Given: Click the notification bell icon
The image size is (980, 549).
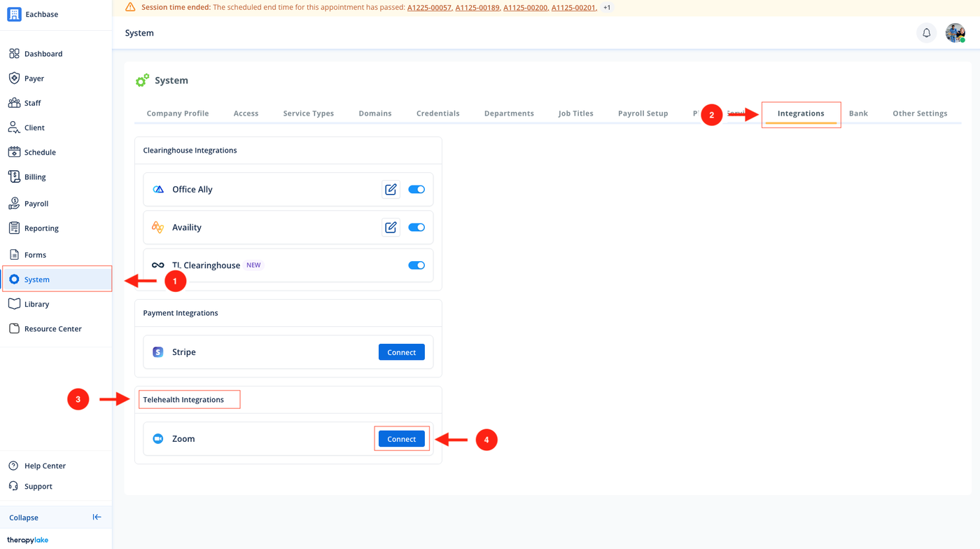Looking at the screenshot, I should tap(926, 33).
